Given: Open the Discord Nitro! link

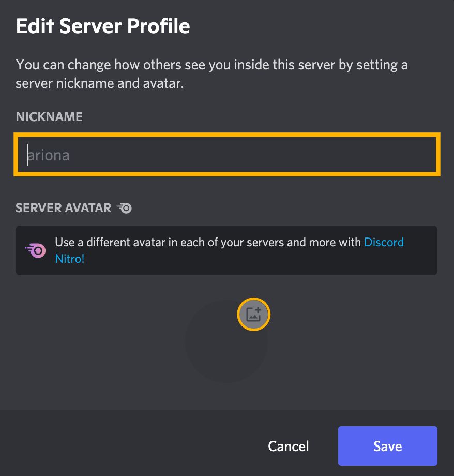Looking at the screenshot, I should click(384, 242).
